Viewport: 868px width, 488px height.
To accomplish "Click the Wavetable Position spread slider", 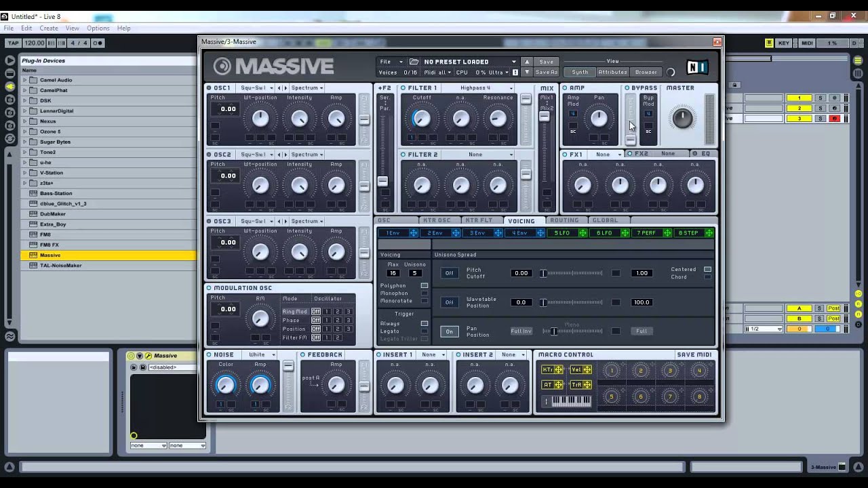I will [x=572, y=302].
